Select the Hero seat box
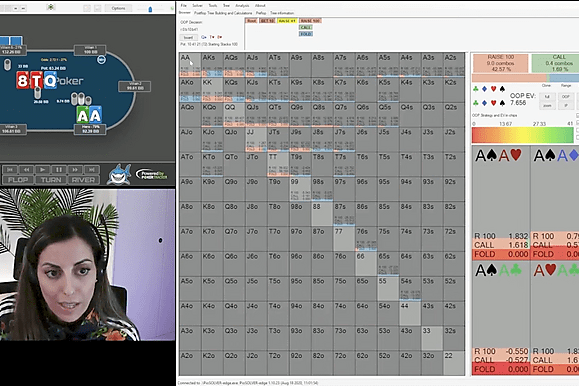579x386 pixels. point(90,129)
